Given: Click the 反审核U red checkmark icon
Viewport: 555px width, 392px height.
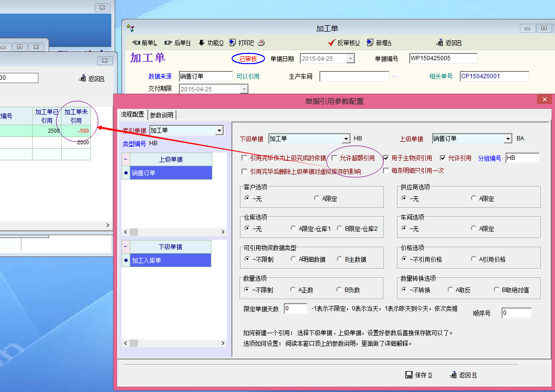Looking at the screenshot, I should (x=332, y=43).
